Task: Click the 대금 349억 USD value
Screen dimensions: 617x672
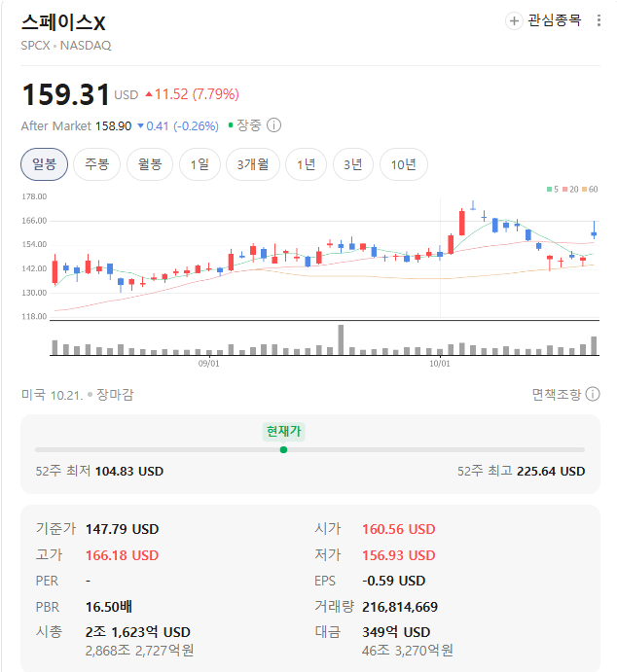Action: (x=396, y=632)
